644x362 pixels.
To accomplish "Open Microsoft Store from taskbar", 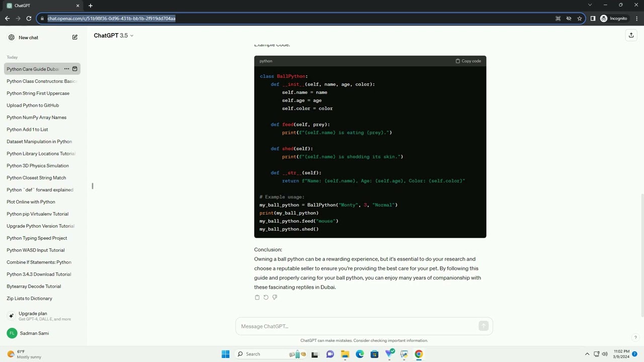I will point(374,354).
